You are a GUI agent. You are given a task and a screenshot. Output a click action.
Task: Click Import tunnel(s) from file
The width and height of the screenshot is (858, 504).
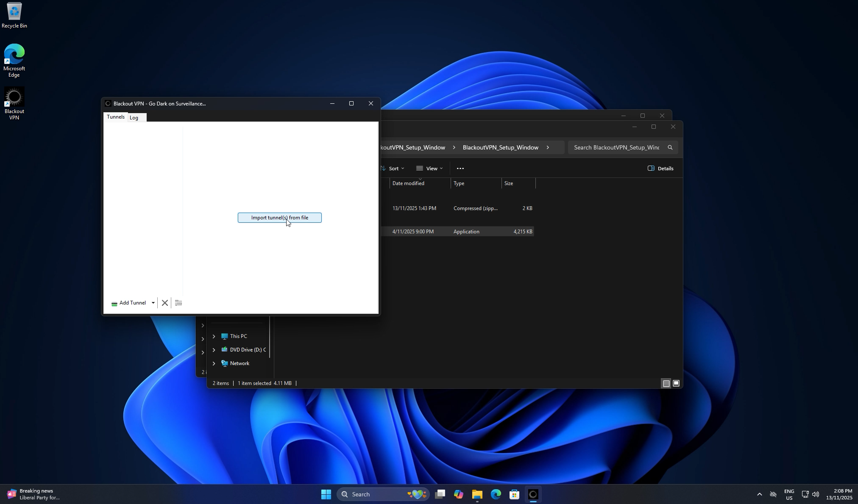pos(279,217)
